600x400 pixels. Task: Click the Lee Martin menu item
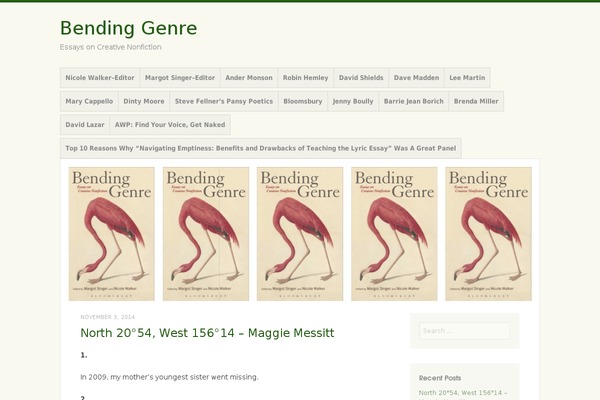pyautogui.click(x=467, y=77)
